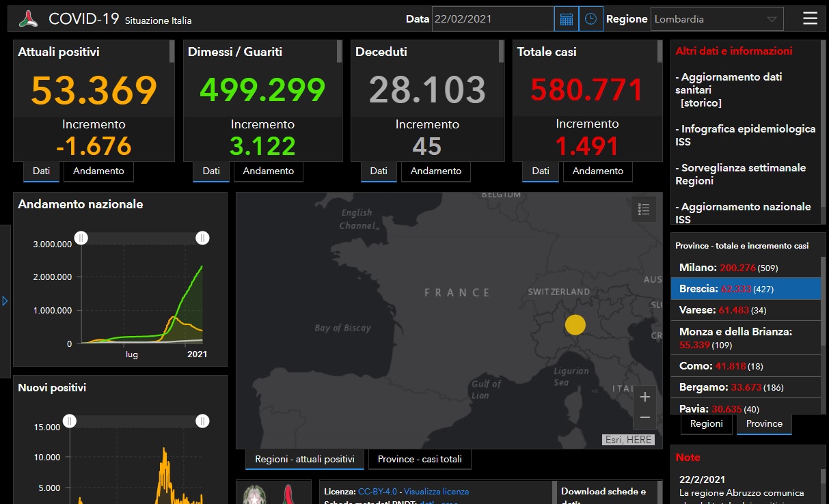Grab left handle of Andamento nazionale slider
This screenshot has height=504, width=829.
pos(81,238)
